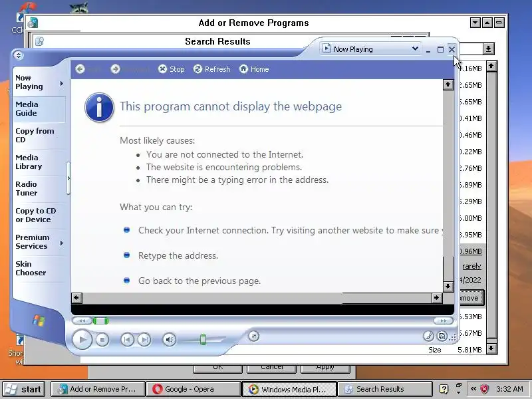
Task: Click the Next track button
Action: point(144,340)
